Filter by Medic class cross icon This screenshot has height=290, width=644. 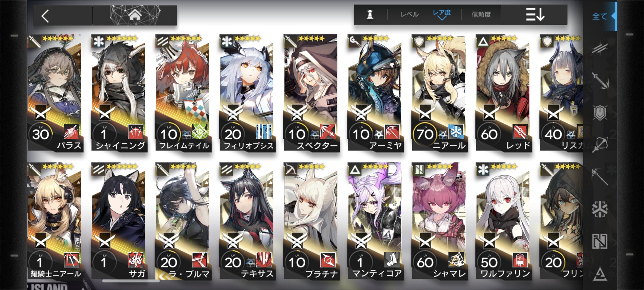point(600,209)
